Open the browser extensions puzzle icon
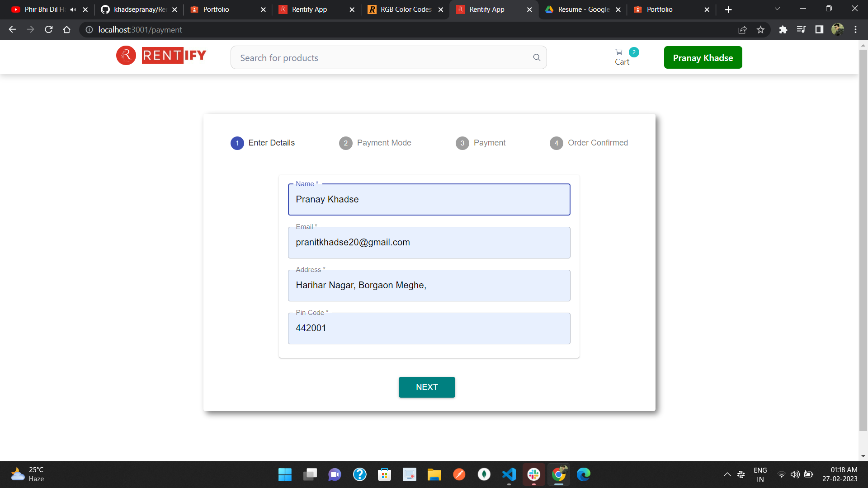The image size is (868, 488). tap(783, 30)
